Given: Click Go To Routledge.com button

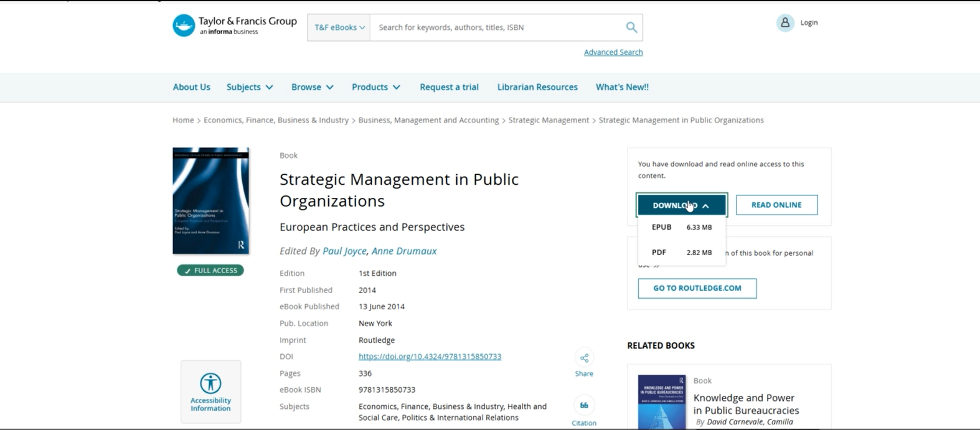Looking at the screenshot, I should 697,288.
